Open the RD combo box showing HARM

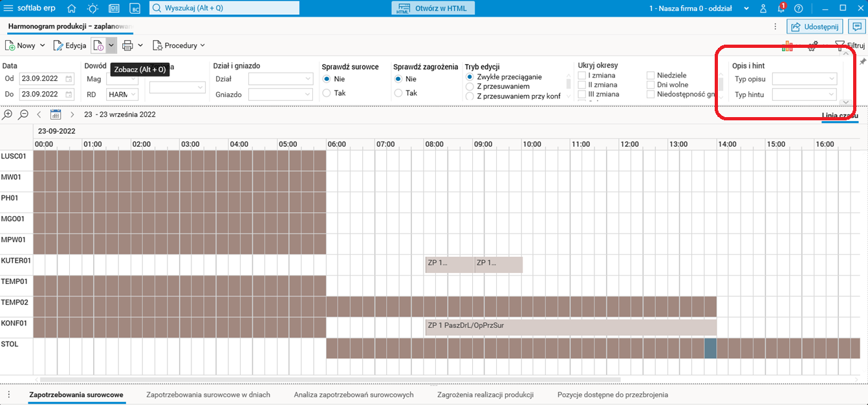coord(122,94)
